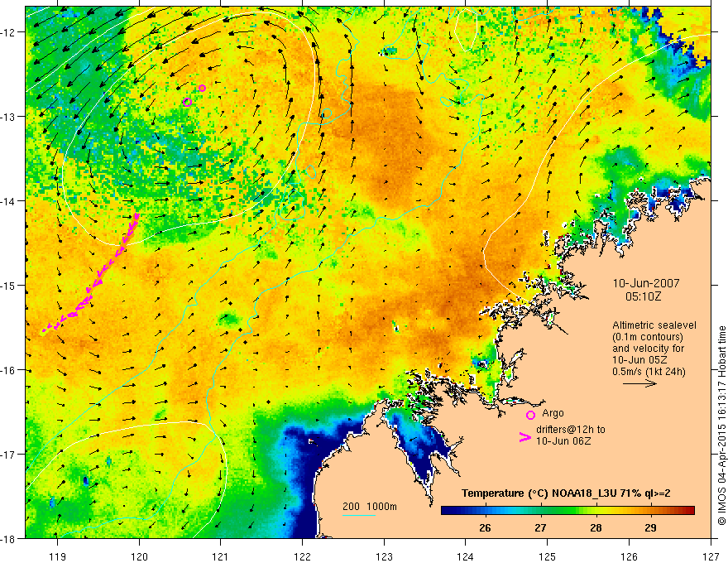Click longitude axis label 125
Viewport: 728px width, 563px height.
pyautogui.click(x=548, y=556)
